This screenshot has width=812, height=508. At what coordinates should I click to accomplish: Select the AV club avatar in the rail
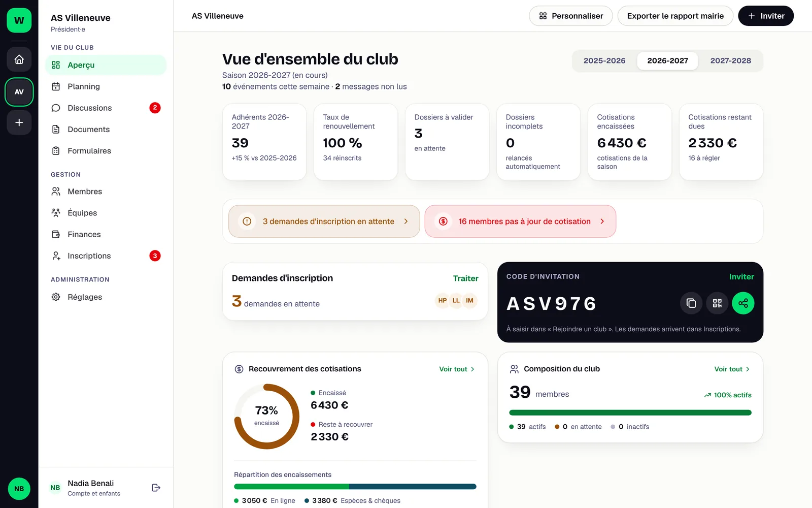[19, 92]
